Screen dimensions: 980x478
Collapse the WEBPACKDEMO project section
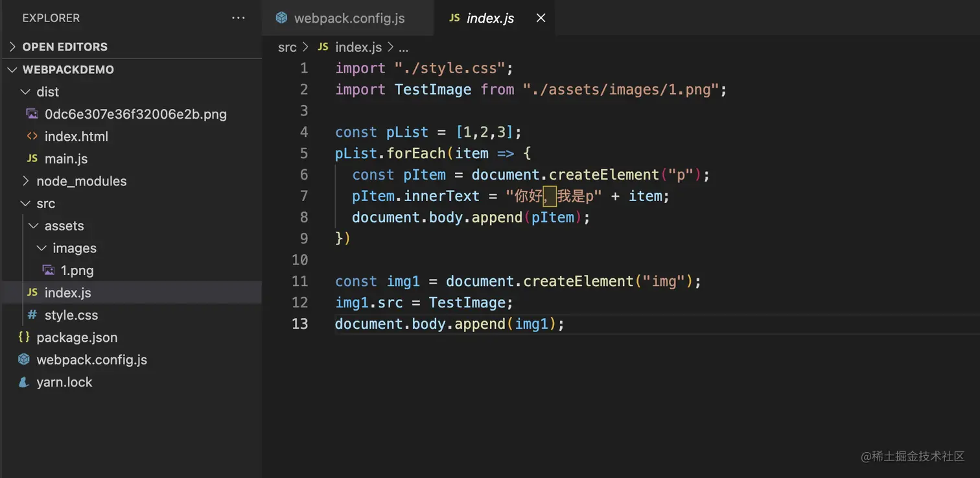coord(131,69)
